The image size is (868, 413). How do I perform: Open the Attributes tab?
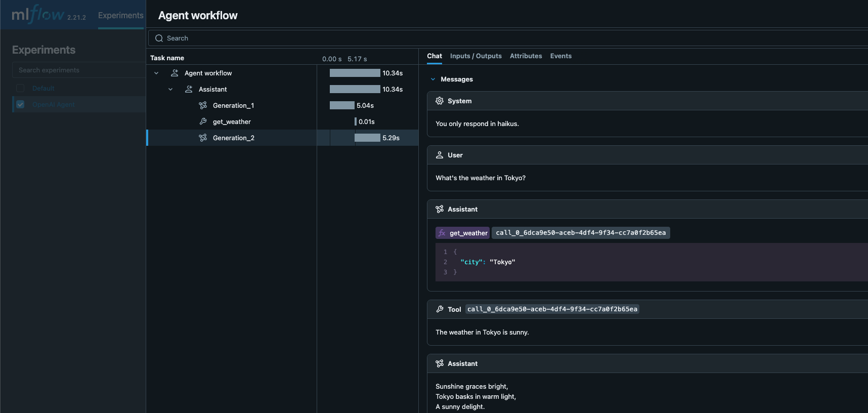tap(526, 56)
